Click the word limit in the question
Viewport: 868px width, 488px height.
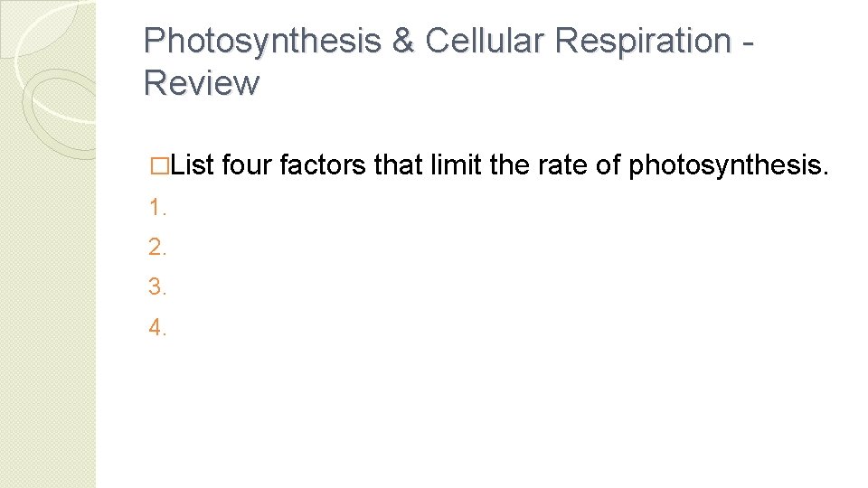449,165
